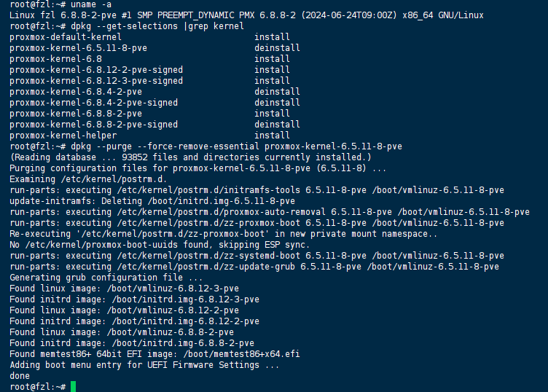This screenshot has height=392, width=548.
Task: Click the proxmox-kernel-6.8.12-2-pve-signed entry
Action: (96, 70)
